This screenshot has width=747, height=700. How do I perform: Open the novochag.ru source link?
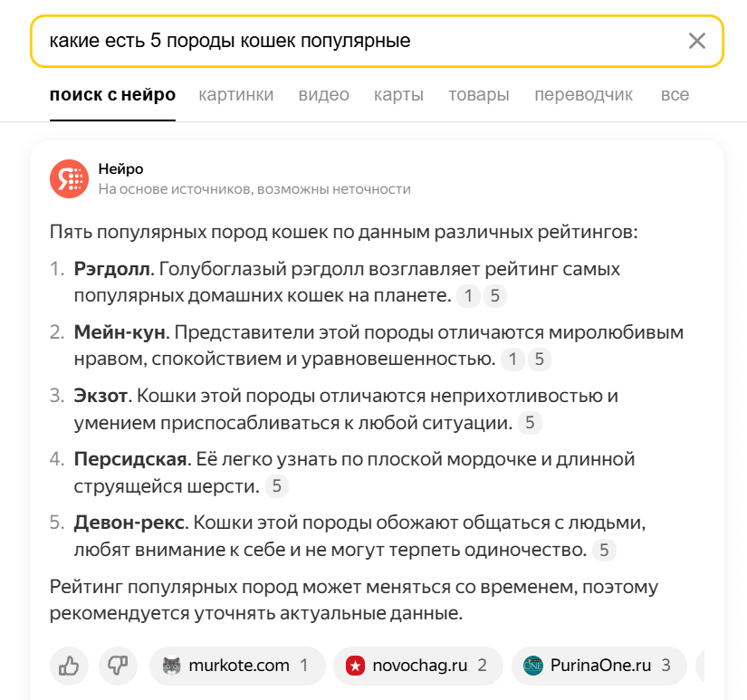click(419, 666)
